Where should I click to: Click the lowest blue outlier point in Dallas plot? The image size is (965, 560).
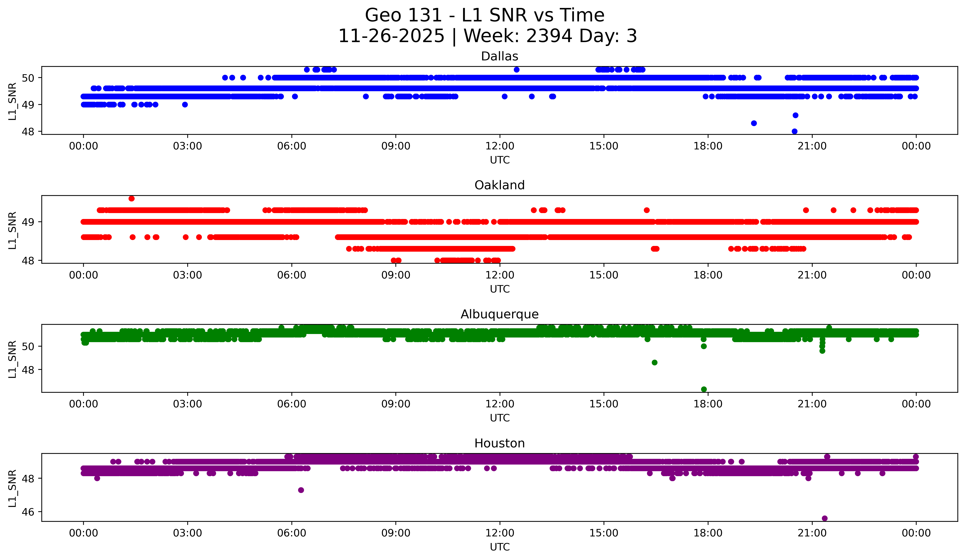coord(795,131)
